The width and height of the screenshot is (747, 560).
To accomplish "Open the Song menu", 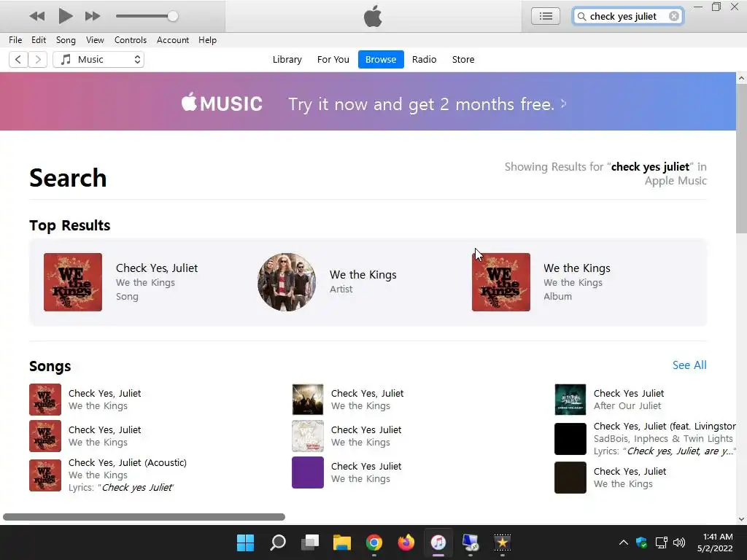I will pos(66,40).
